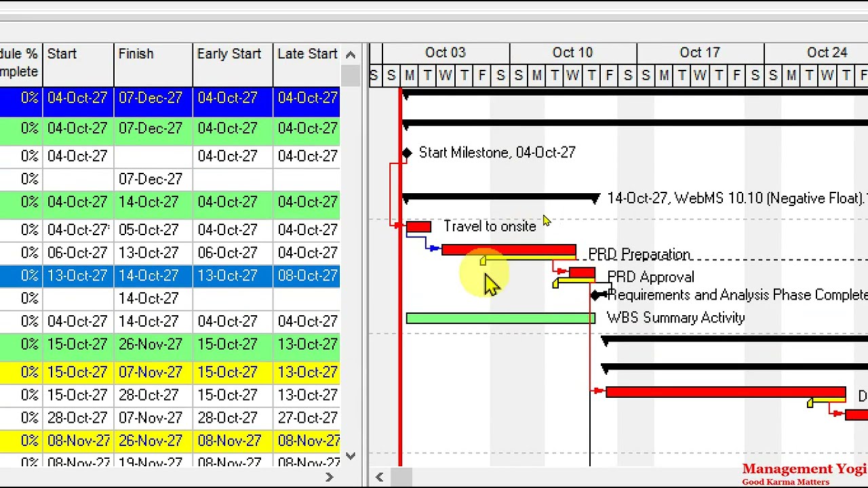Click the Oct 17 week header
Image resolution: width=868 pixels, height=488 pixels.
pos(700,53)
